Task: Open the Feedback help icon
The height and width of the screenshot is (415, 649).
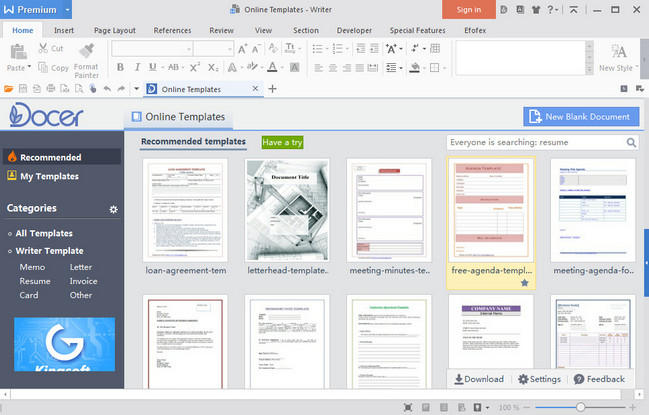Action: (x=579, y=379)
